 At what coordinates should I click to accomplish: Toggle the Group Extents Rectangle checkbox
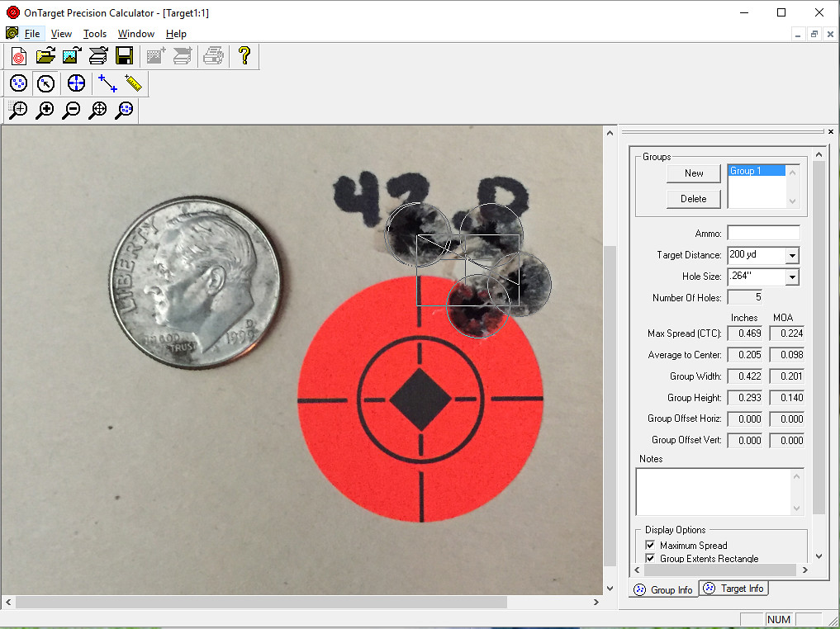pyautogui.click(x=650, y=558)
